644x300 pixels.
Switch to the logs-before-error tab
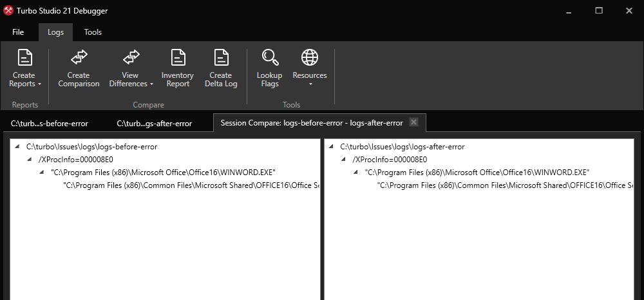(50, 123)
